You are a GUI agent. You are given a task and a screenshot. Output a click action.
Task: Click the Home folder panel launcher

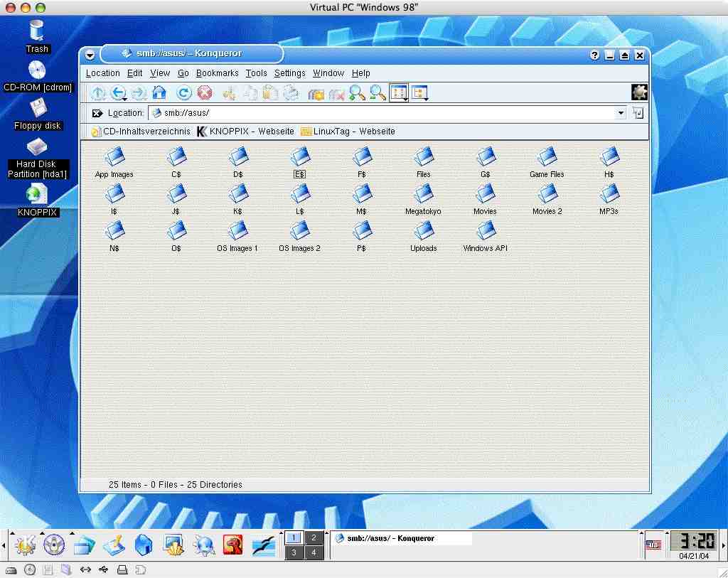144,545
